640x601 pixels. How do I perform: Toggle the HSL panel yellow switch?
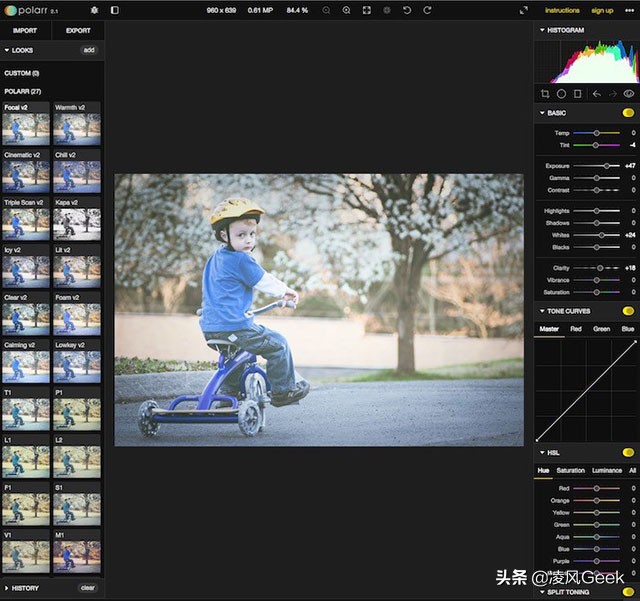[628, 452]
